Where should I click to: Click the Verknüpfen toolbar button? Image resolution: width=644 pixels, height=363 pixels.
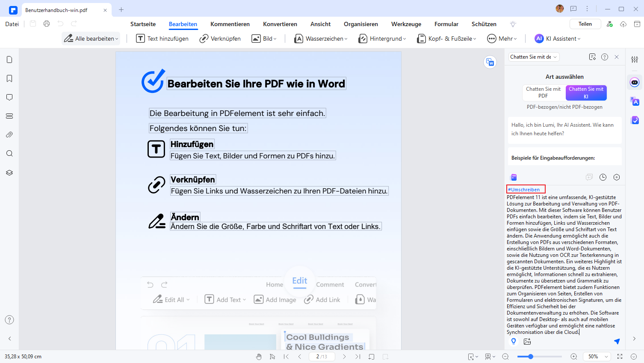coord(220,39)
